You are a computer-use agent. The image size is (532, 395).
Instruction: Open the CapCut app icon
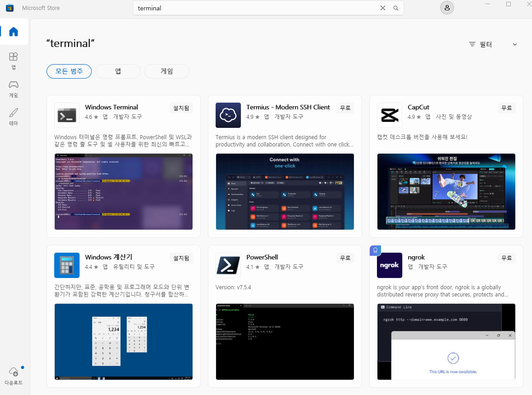click(x=390, y=115)
